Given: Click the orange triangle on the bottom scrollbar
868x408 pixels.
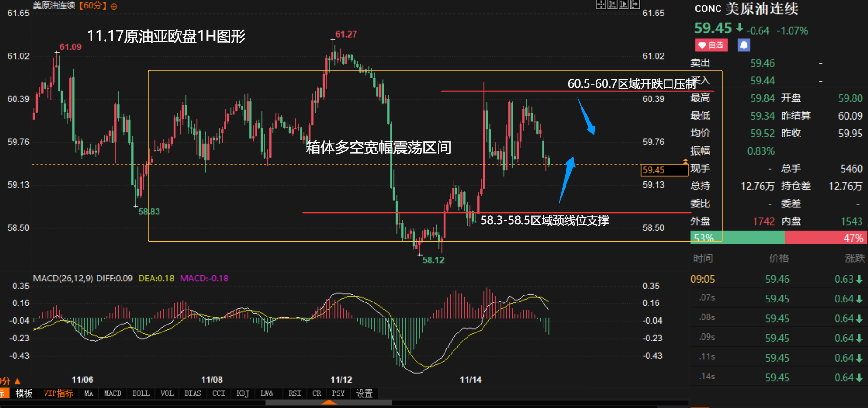Looking at the screenshot, I should tap(329, 402).
